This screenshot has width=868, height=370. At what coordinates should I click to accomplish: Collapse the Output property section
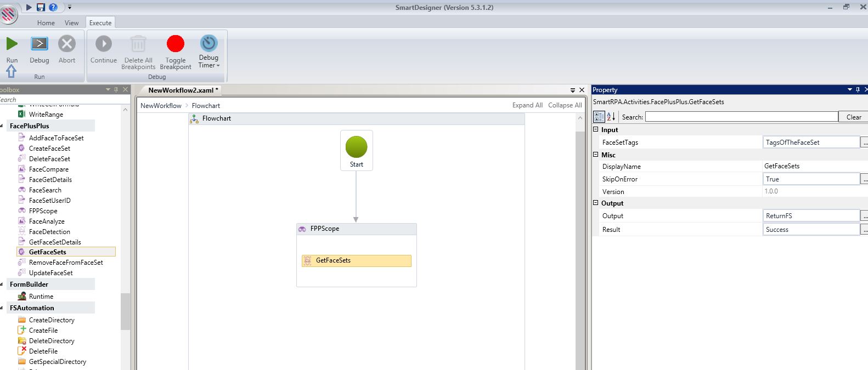point(596,203)
